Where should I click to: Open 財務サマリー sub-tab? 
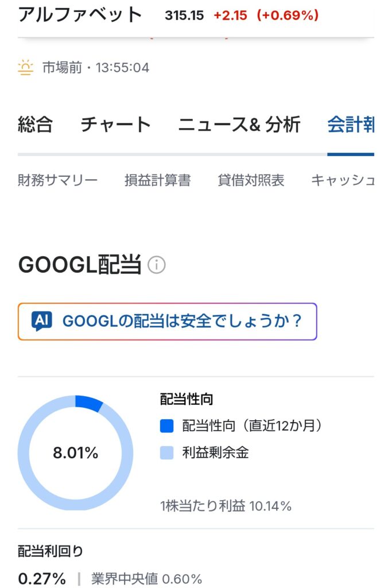[x=58, y=180]
